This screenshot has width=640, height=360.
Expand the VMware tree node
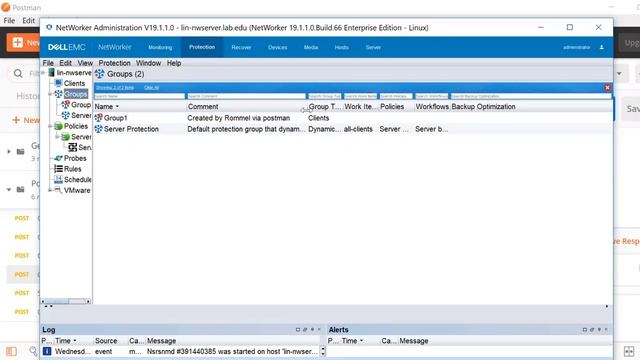[x=50, y=190]
